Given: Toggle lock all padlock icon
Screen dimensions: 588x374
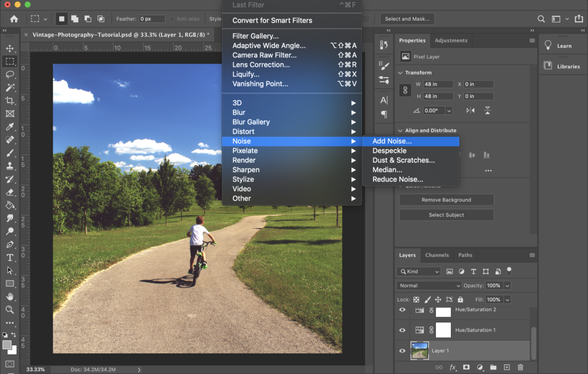Looking at the screenshot, I should click(x=461, y=300).
